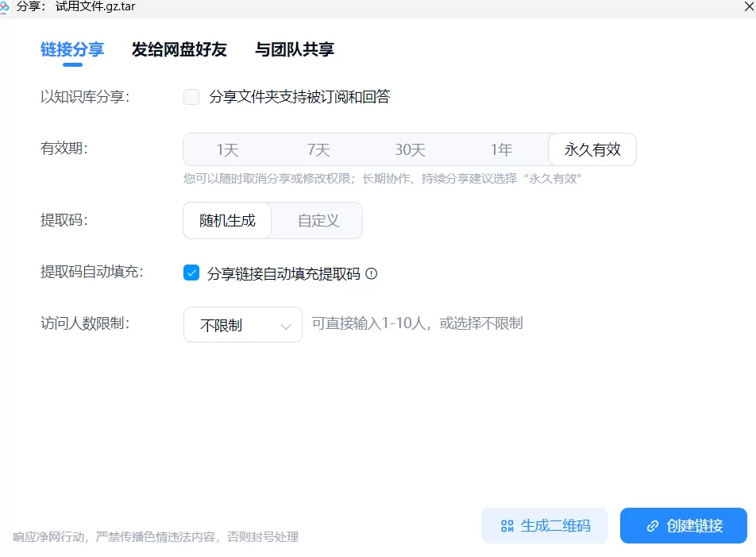Screen dimensions: 756x557
Task: Click the 分享文件夹支持被订阅和回答 label
Action: pyautogui.click(x=299, y=97)
